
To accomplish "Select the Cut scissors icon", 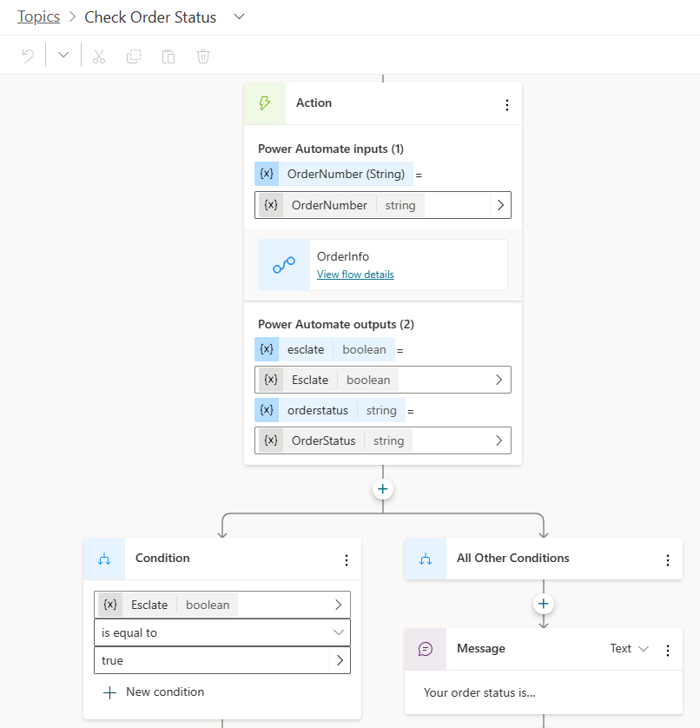I will pos(99,55).
